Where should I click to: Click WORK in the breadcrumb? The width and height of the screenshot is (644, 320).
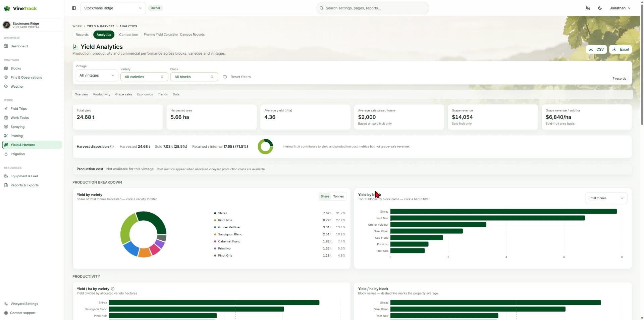[77, 26]
